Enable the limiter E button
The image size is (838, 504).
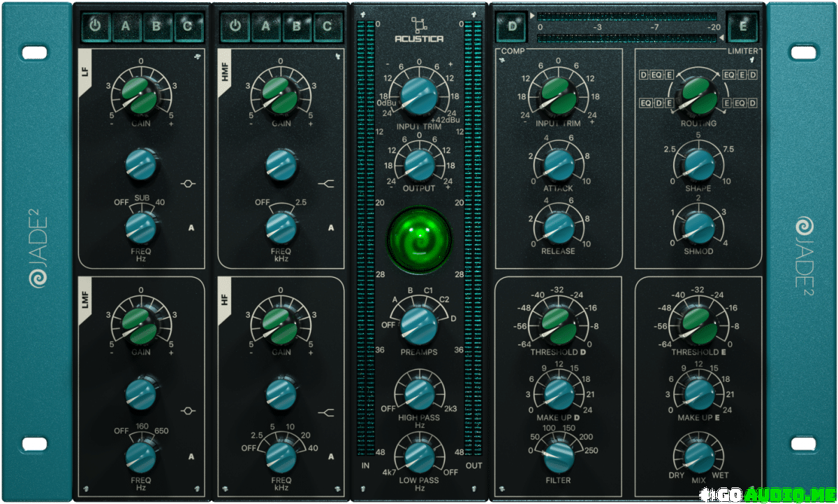[x=742, y=27]
